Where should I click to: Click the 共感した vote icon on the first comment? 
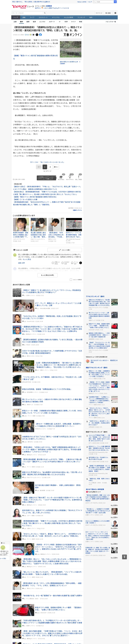(x=53, y=263)
